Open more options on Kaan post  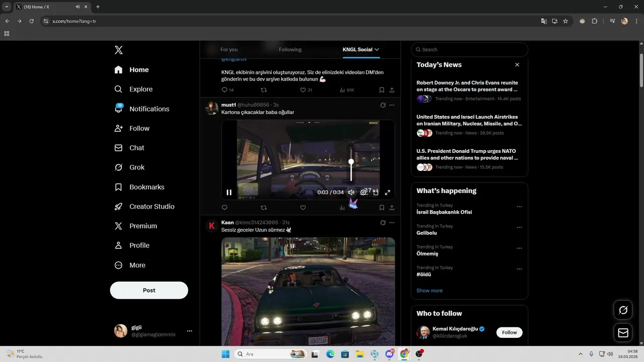click(392, 222)
